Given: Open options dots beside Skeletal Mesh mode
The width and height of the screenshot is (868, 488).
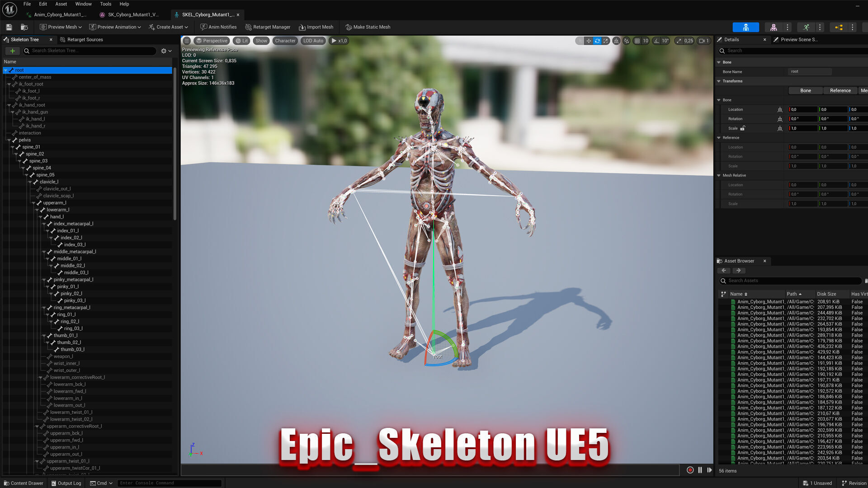Looking at the screenshot, I should [x=787, y=27].
